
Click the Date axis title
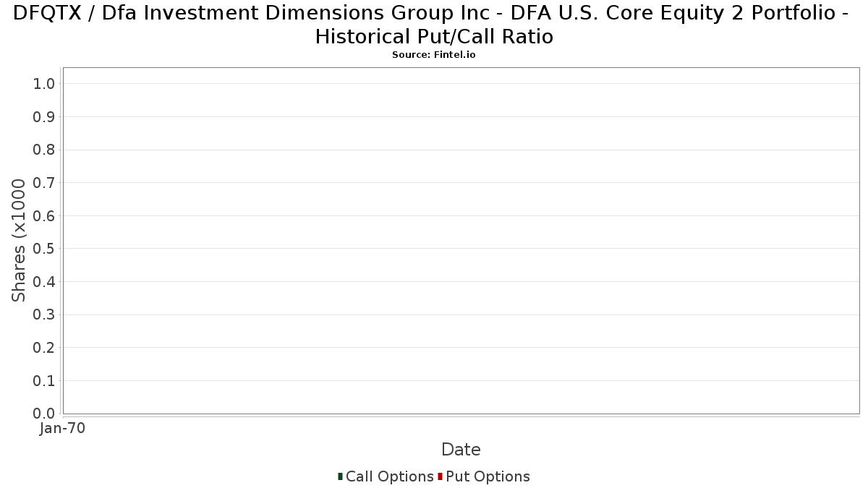461,450
